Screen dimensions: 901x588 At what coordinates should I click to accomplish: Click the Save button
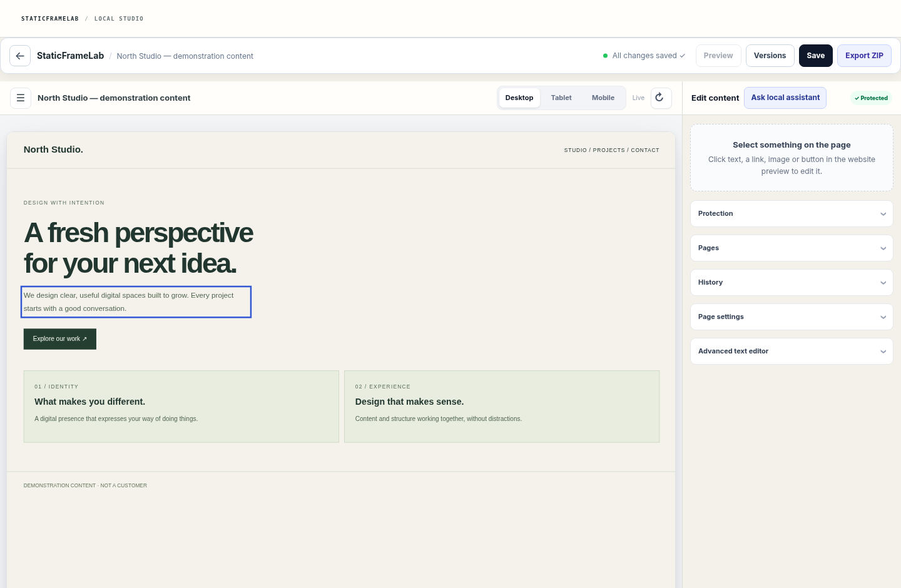816,56
